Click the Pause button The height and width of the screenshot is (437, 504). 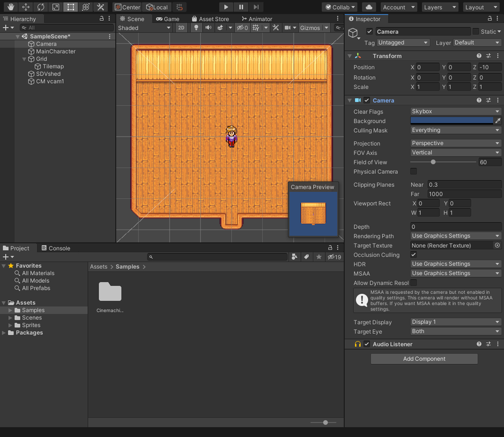[x=241, y=7]
